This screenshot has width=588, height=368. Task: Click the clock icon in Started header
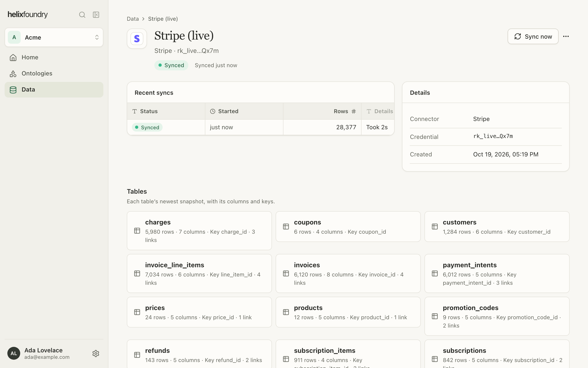tap(213, 111)
